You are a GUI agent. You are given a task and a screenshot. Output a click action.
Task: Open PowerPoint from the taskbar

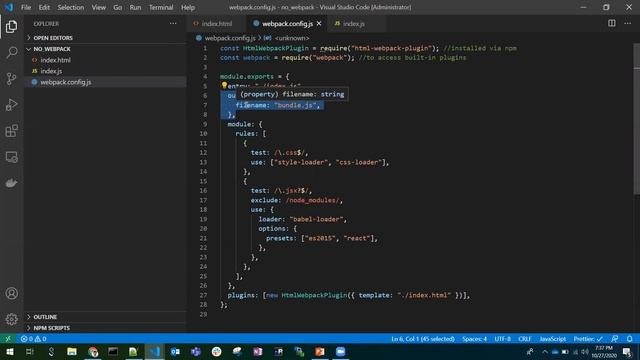[320, 351]
